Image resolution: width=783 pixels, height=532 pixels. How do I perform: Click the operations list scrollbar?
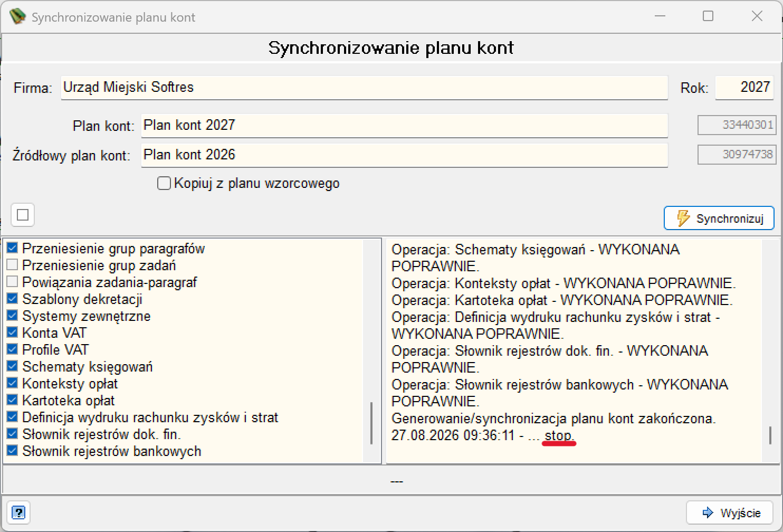pos(372,424)
